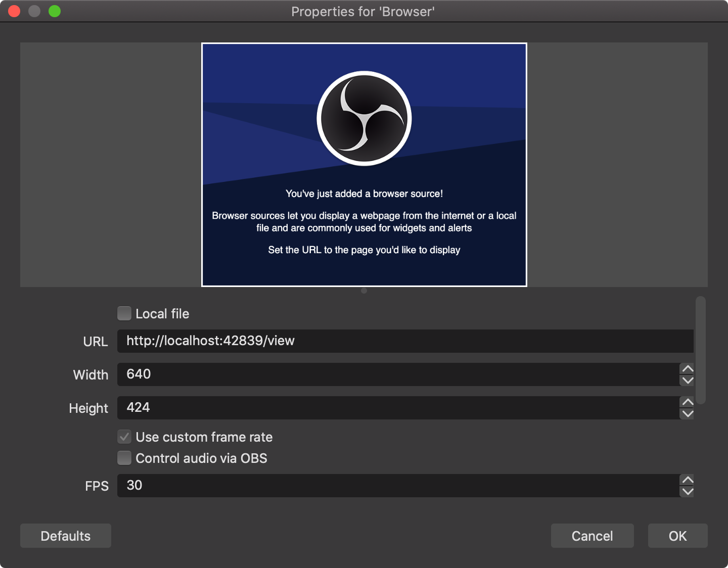
Task: Click the properties panel vertical scrollbar
Action: pyautogui.click(x=700, y=350)
